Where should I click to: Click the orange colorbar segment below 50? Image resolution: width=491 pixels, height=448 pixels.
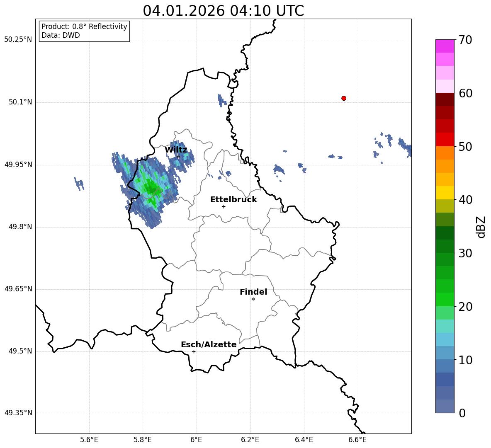pyautogui.click(x=445, y=153)
